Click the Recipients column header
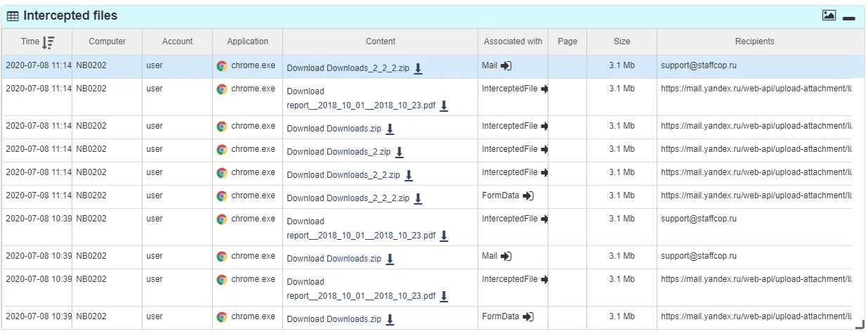This screenshot has width=868, height=334. [755, 41]
